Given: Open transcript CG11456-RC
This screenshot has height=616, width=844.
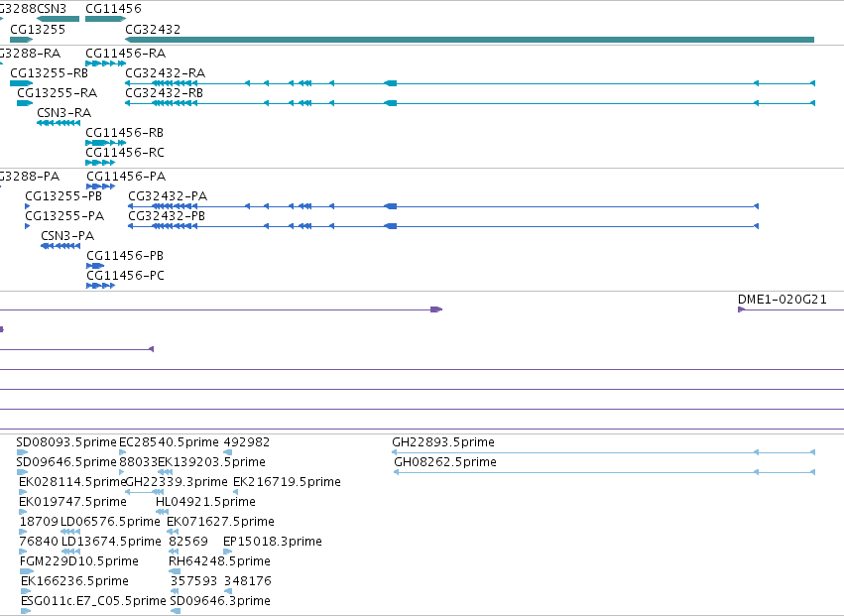Looking at the screenshot, I should point(100,163).
